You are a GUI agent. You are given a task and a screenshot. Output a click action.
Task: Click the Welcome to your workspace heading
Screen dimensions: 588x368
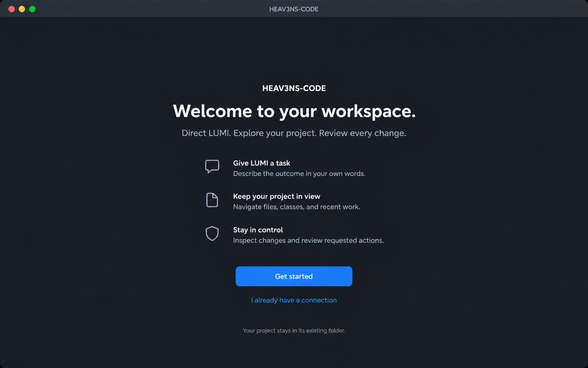point(294,111)
